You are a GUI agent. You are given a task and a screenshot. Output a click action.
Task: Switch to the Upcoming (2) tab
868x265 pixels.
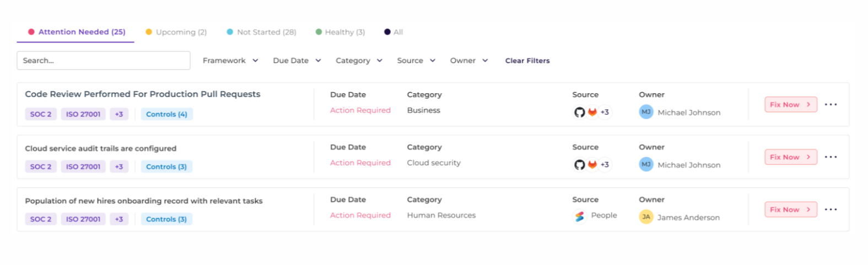click(176, 32)
